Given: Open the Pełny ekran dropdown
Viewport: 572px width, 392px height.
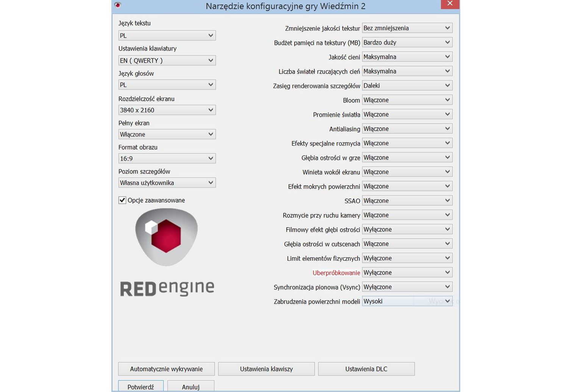Looking at the screenshot, I should [x=167, y=134].
